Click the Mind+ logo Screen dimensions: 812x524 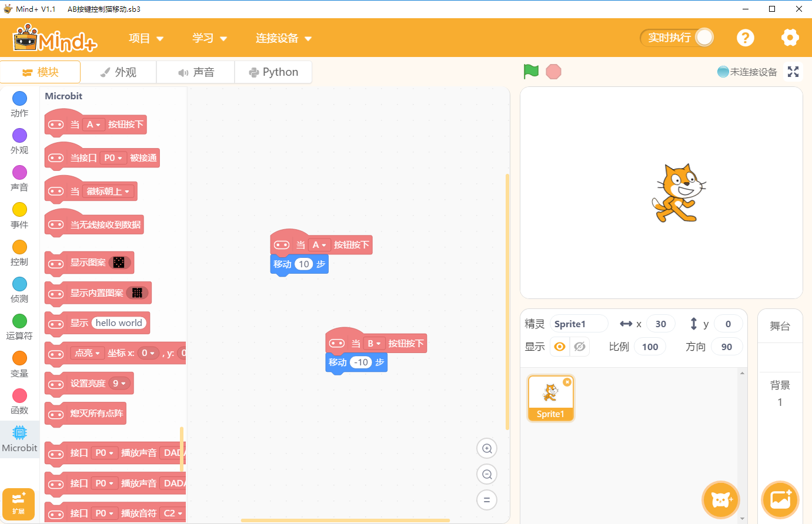point(55,38)
